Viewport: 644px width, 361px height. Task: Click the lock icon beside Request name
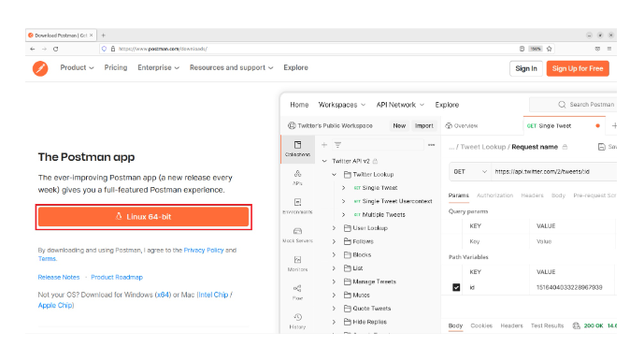tap(565, 147)
